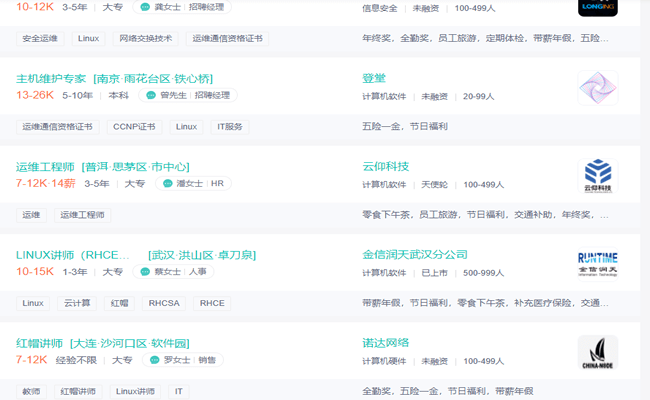This screenshot has width=650, height=400.
Task: Select the IT服务 tag
Action: [x=230, y=127]
